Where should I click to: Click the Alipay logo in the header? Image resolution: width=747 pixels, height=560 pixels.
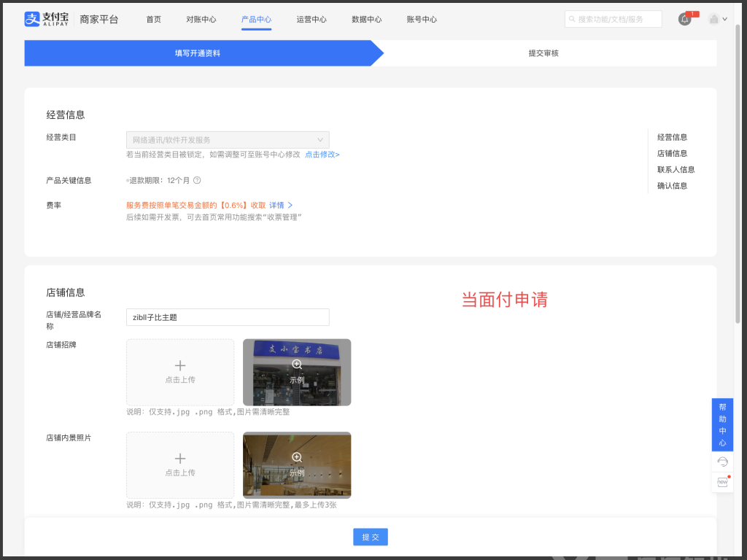tap(31, 19)
